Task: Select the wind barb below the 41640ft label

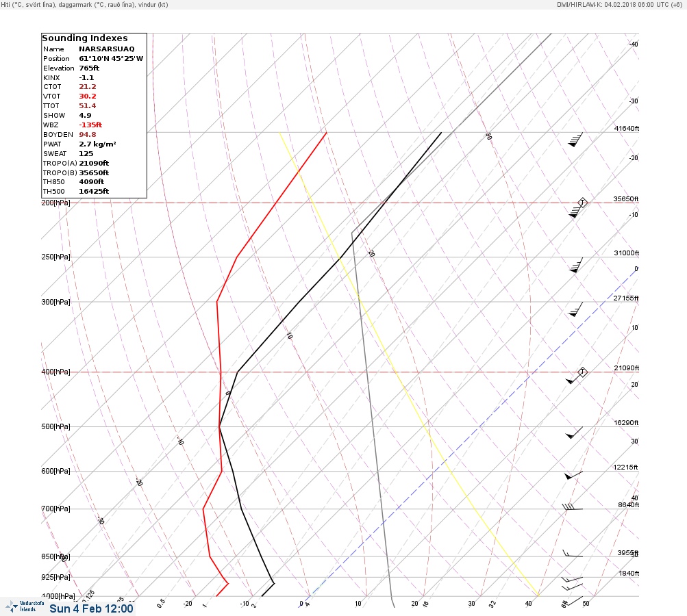Action: 576,140
